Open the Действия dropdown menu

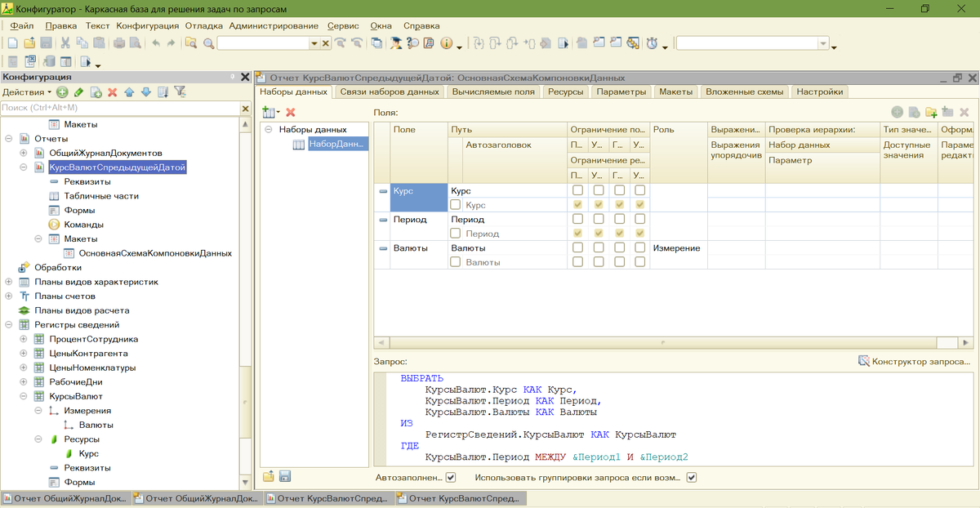[x=26, y=92]
